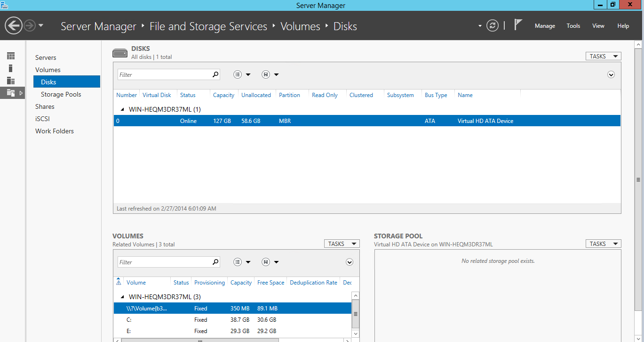Click the volumes list down-arrow scrollbar button
The width and height of the screenshot is (644, 342).
[356, 334]
